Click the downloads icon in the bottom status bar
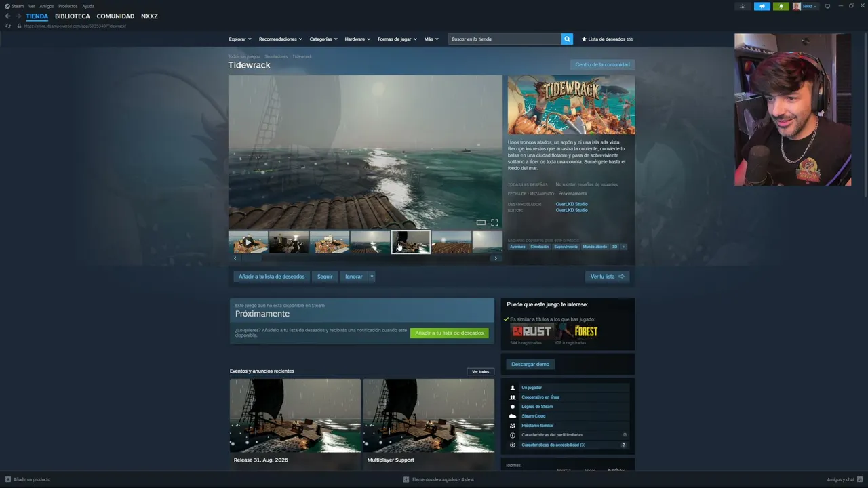Screen dimensions: 868x488 coord(406,479)
